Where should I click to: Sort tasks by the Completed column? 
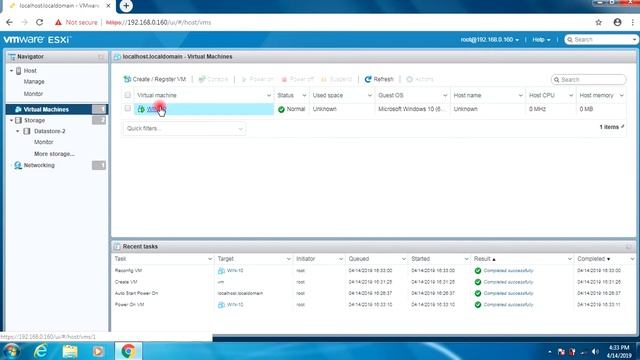tap(591, 259)
